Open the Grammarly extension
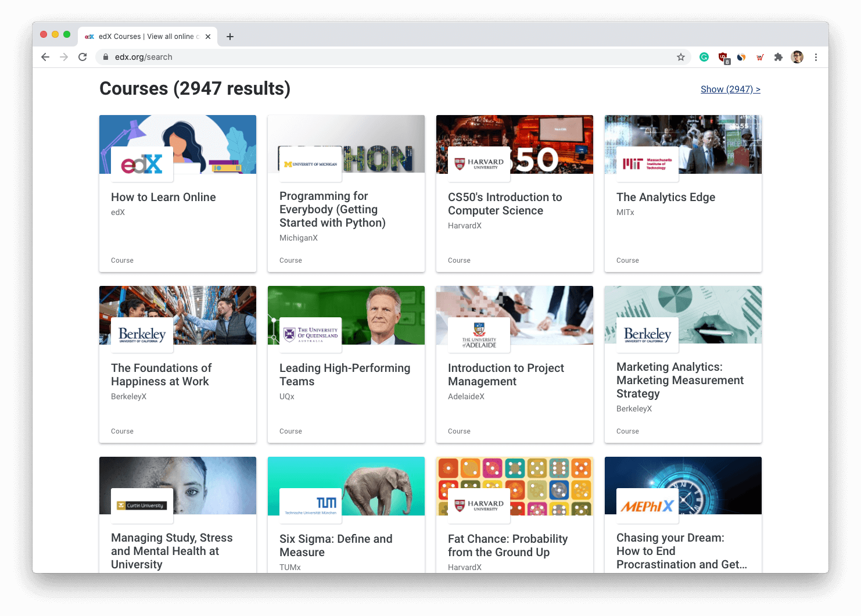The image size is (861, 616). click(x=704, y=57)
